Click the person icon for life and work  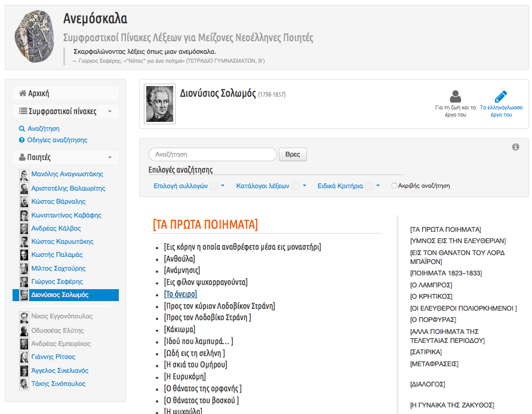tap(456, 96)
